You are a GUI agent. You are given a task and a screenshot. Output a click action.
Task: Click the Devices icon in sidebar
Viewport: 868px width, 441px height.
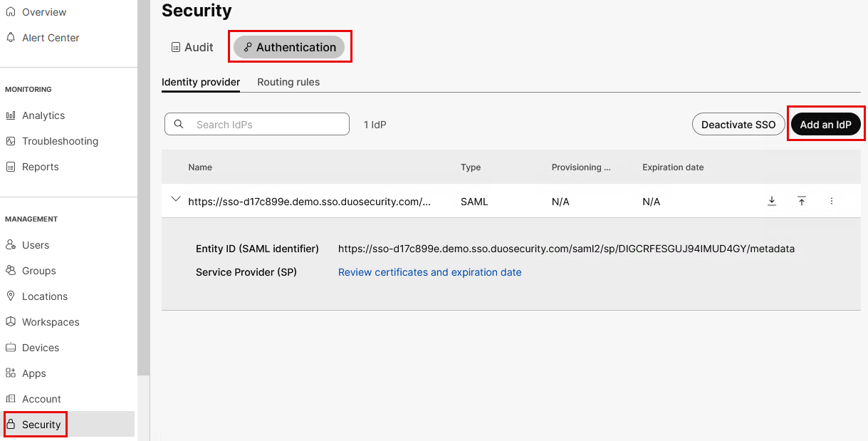(11, 348)
